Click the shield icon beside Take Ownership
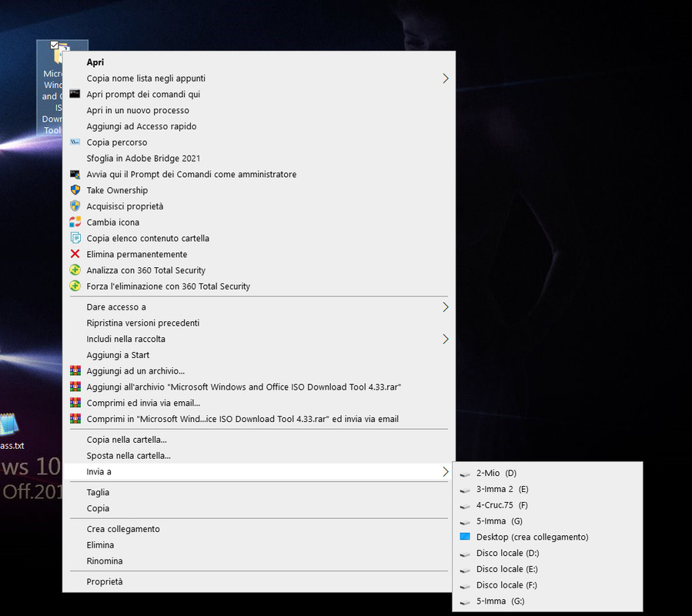This screenshot has height=616, width=692. [75, 190]
